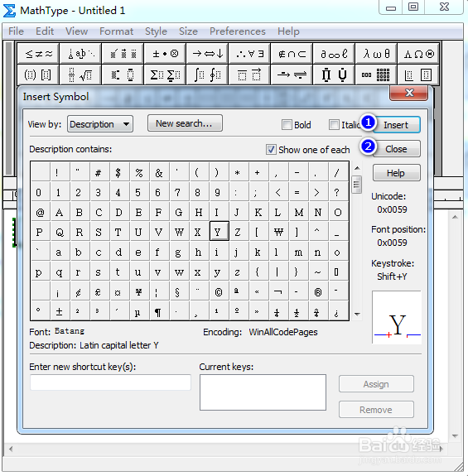Image resolution: width=468 pixels, height=476 pixels.
Task: Select the inverted question mark ¿ in grid
Action: [x=337, y=311]
